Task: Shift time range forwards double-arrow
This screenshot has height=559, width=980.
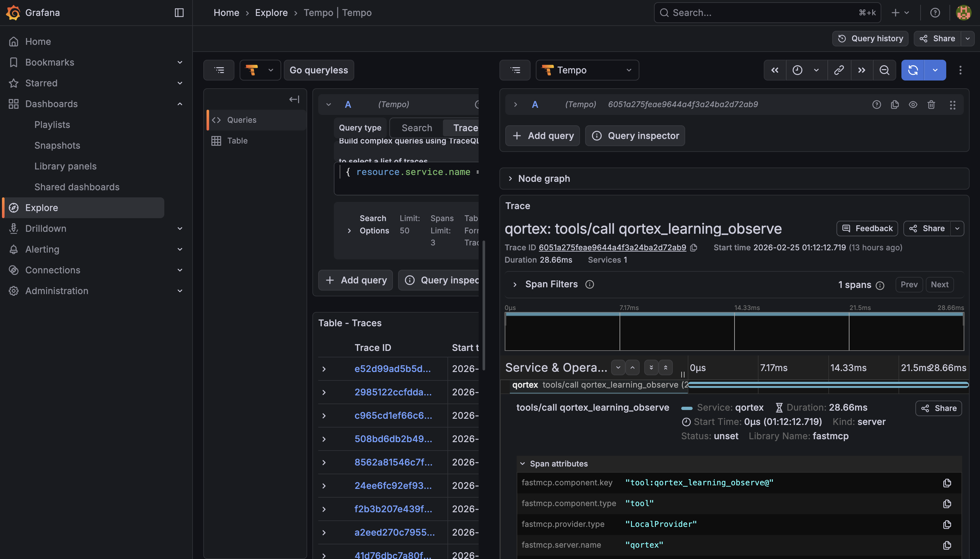Action: (x=862, y=70)
